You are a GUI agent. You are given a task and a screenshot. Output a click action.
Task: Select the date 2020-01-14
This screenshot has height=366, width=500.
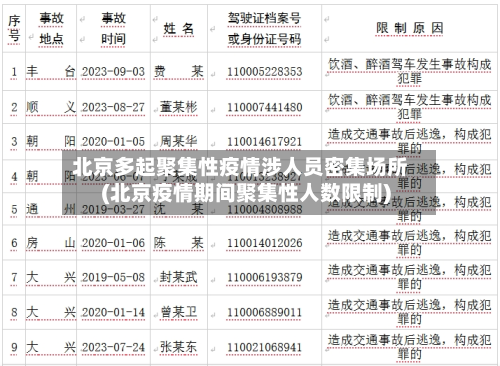[113, 313]
